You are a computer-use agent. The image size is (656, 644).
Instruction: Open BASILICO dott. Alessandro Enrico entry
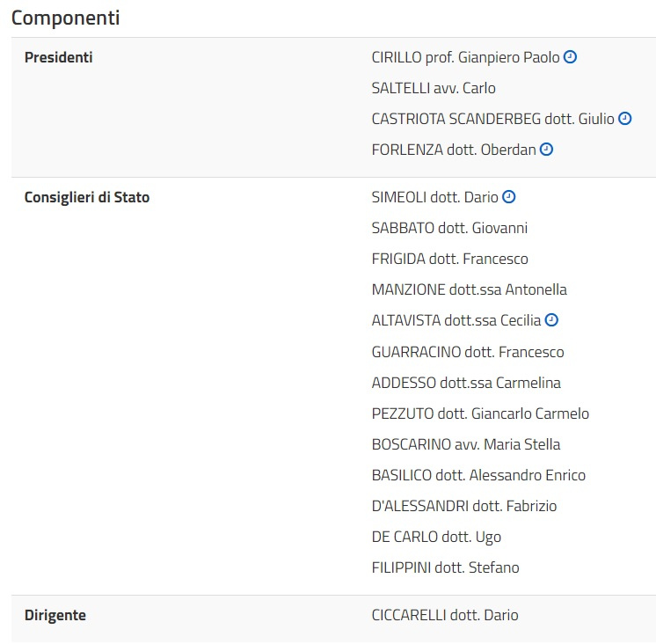[x=478, y=475]
